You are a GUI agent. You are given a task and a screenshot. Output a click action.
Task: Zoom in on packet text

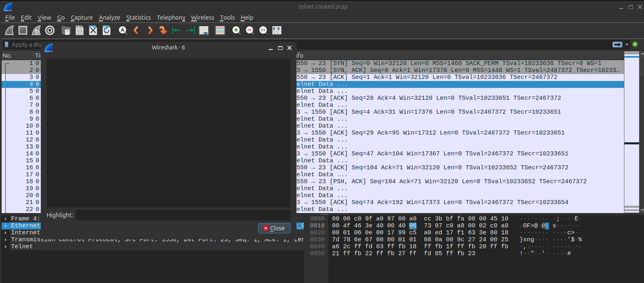[x=236, y=30]
